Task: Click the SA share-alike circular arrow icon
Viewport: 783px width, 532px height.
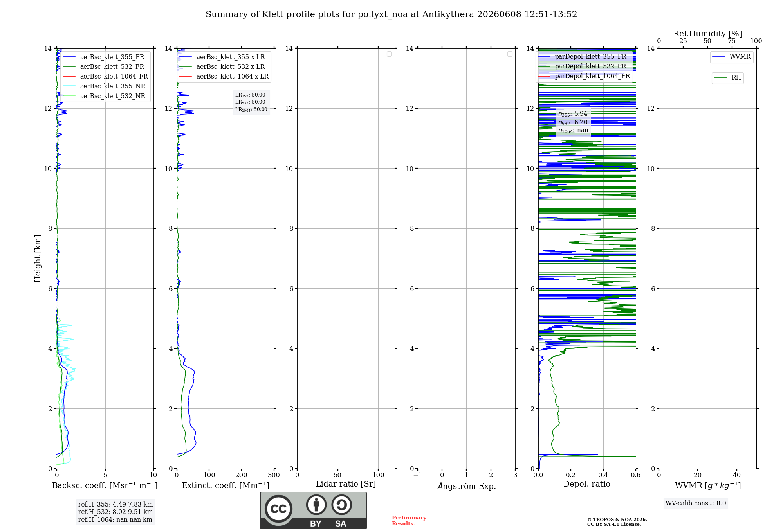Action: pyautogui.click(x=341, y=505)
